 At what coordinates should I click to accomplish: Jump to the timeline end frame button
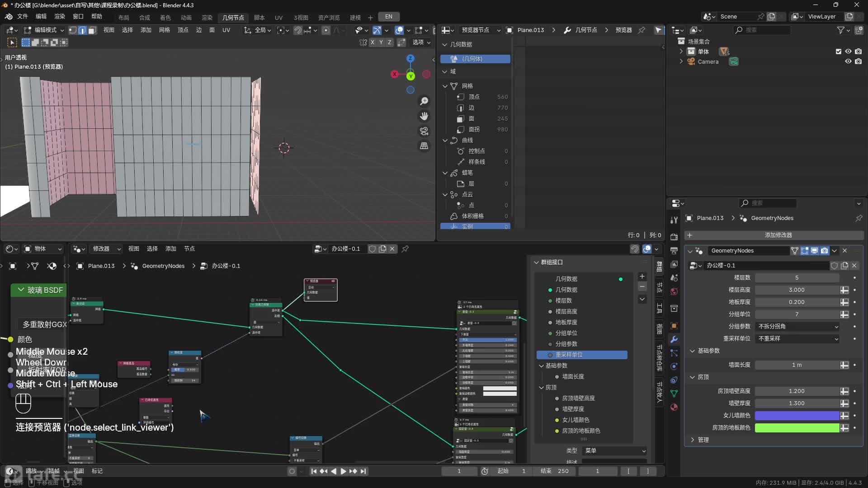(x=363, y=471)
